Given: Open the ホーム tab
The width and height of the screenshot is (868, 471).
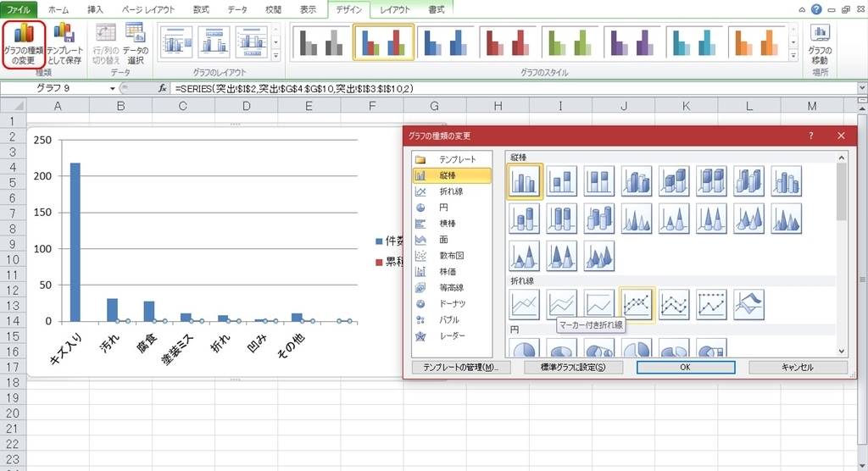Looking at the screenshot, I should pyautogui.click(x=58, y=9).
